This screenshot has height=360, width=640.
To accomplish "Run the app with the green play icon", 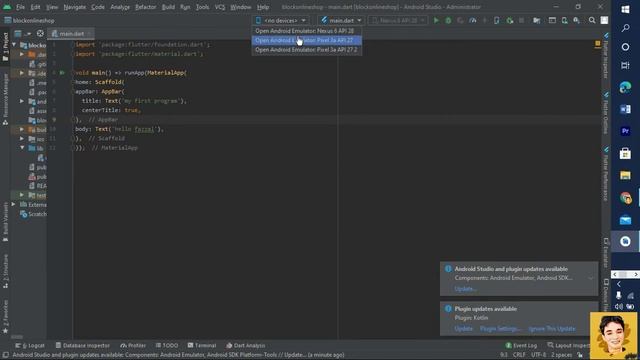I will [436, 20].
